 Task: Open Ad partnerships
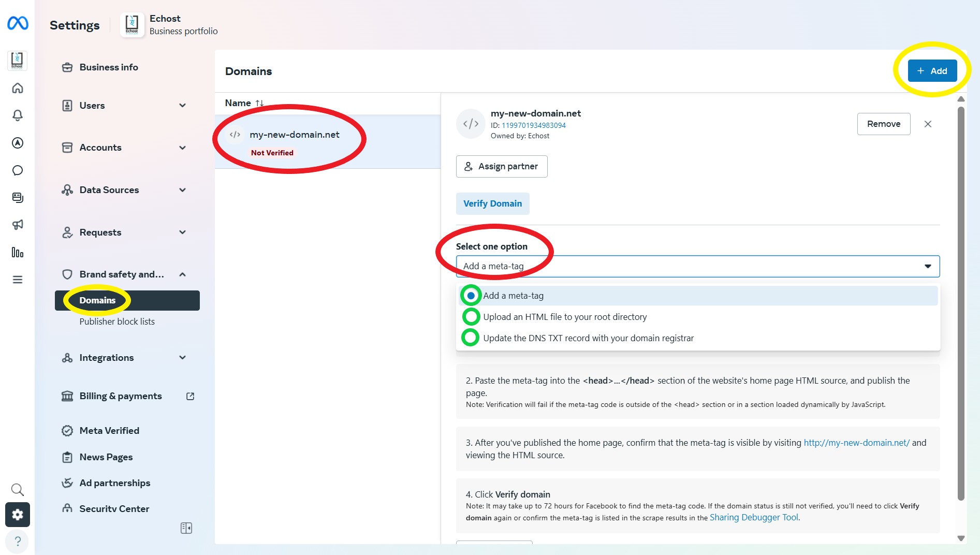[115, 483]
